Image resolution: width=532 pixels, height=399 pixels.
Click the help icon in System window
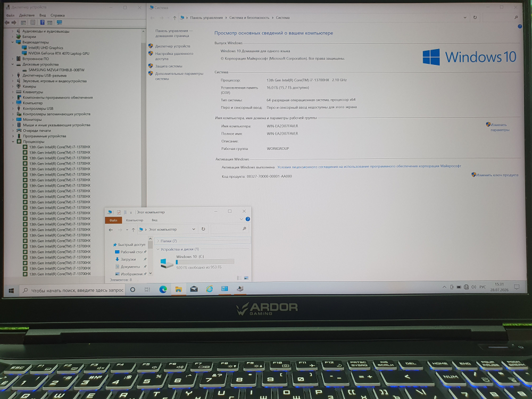coord(519,27)
